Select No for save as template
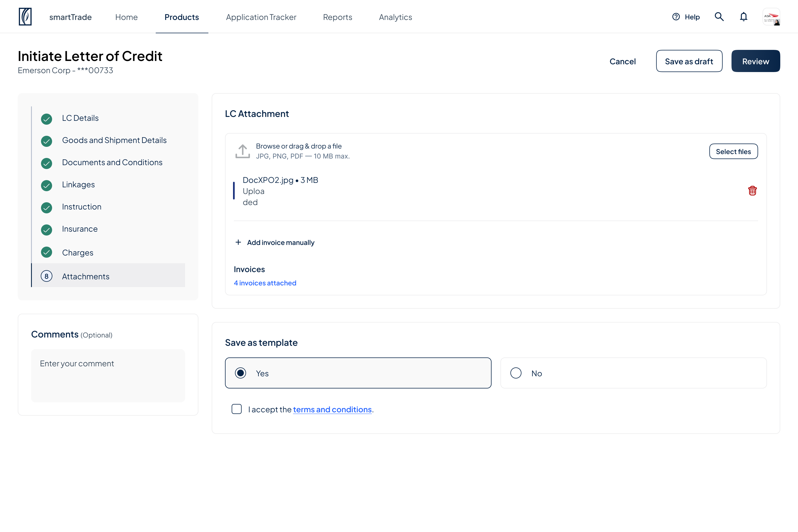 [x=633, y=373]
